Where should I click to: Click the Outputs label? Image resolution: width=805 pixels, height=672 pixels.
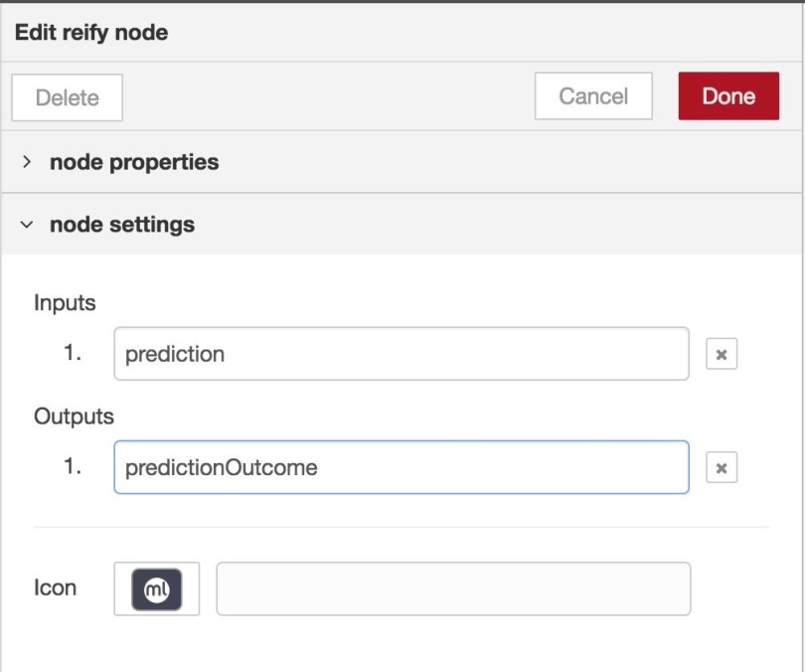[74, 416]
